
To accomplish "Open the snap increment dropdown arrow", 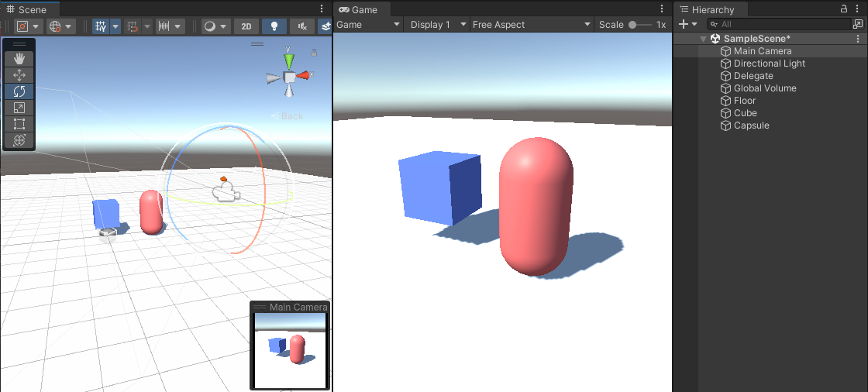I will click(177, 26).
